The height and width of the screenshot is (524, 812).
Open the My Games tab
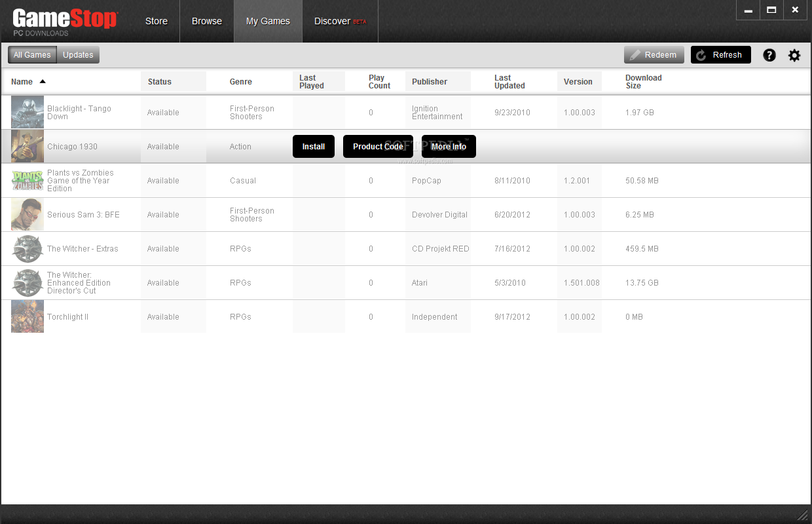coord(268,21)
